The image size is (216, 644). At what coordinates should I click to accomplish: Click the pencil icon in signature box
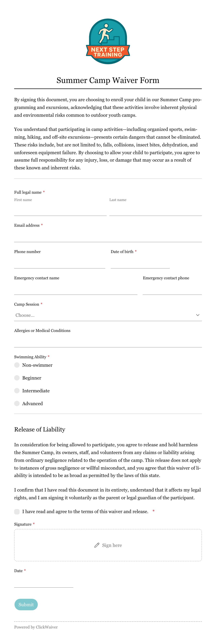[x=97, y=545]
